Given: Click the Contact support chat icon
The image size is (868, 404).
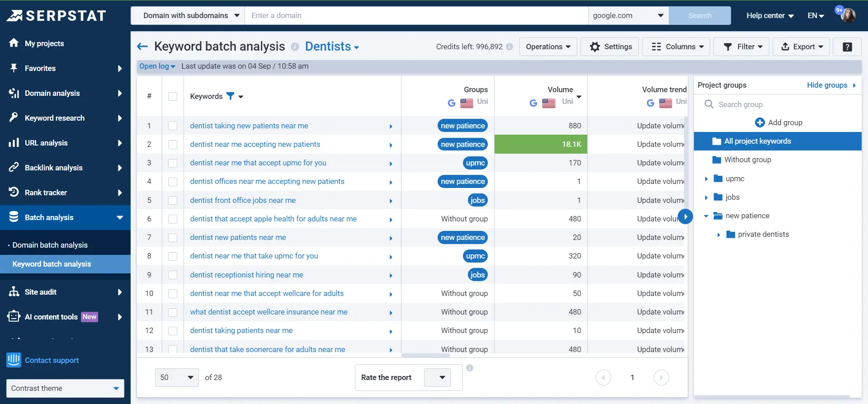Looking at the screenshot, I should [14, 360].
